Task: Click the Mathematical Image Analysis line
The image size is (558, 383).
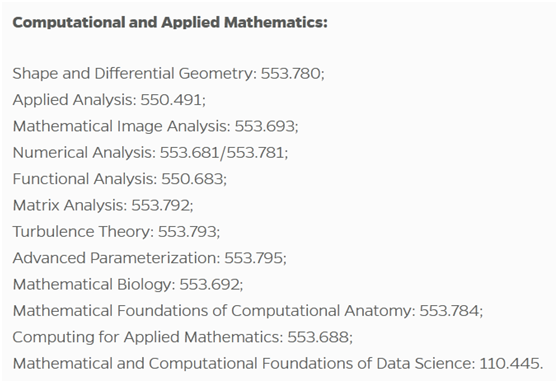Action: click(155, 126)
